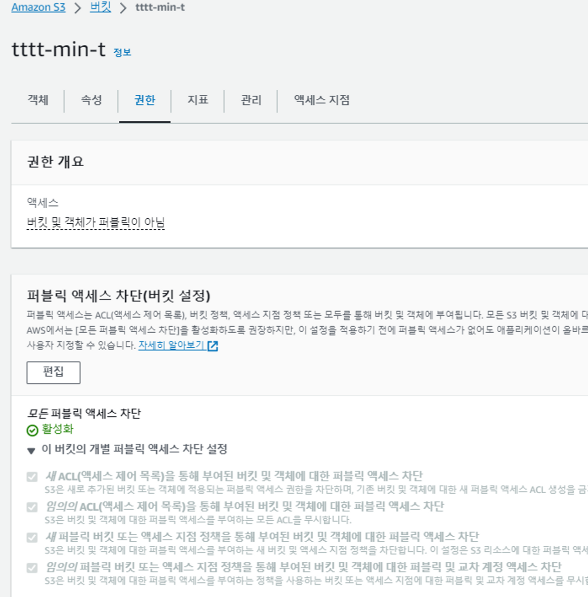588x597 pixels.
Task: Click the 편집 button
Action: click(53, 372)
